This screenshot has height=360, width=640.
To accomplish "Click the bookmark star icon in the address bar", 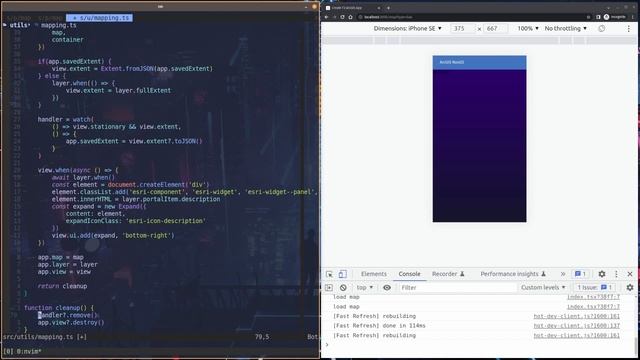I will 588,17.
